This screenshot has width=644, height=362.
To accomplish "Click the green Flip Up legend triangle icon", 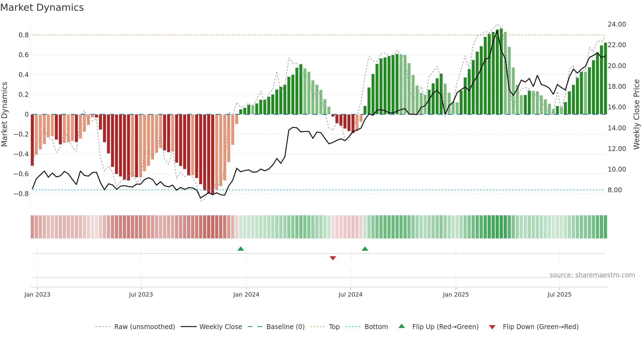I will click(402, 326).
